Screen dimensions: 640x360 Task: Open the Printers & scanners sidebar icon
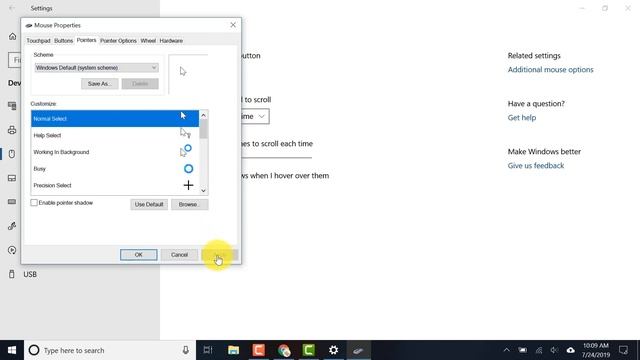(12, 130)
